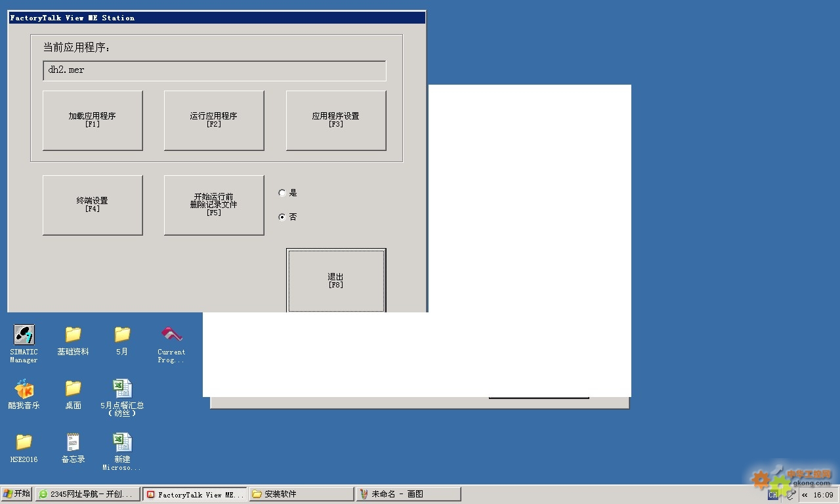
Task: Expand hidden tray icons chevron
Action: (x=805, y=495)
